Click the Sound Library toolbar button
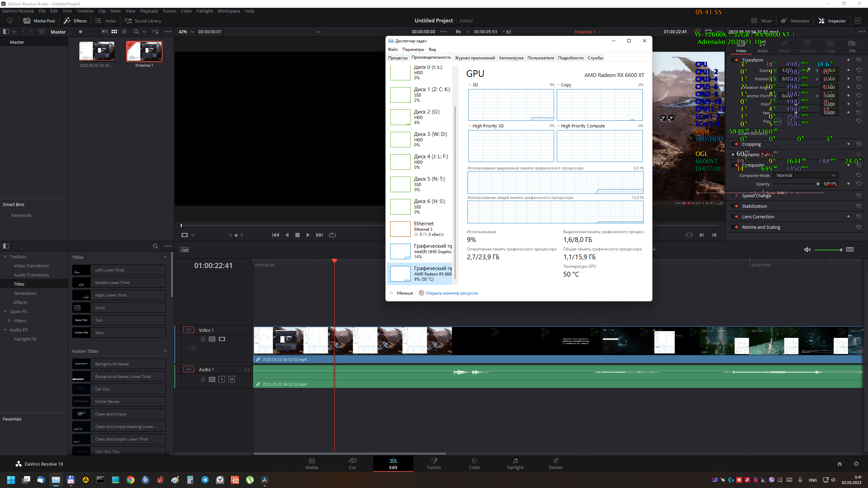This screenshot has width=868, height=488. (143, 21)
